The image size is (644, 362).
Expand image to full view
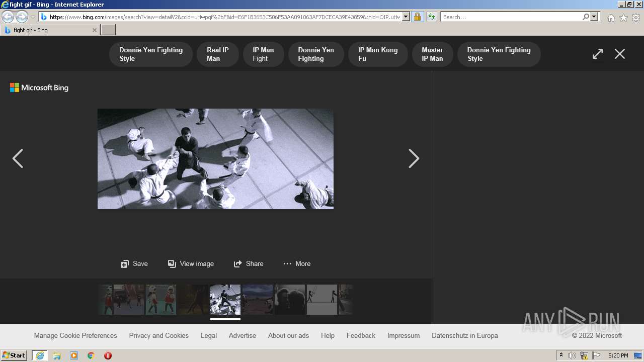pos(597,54)
